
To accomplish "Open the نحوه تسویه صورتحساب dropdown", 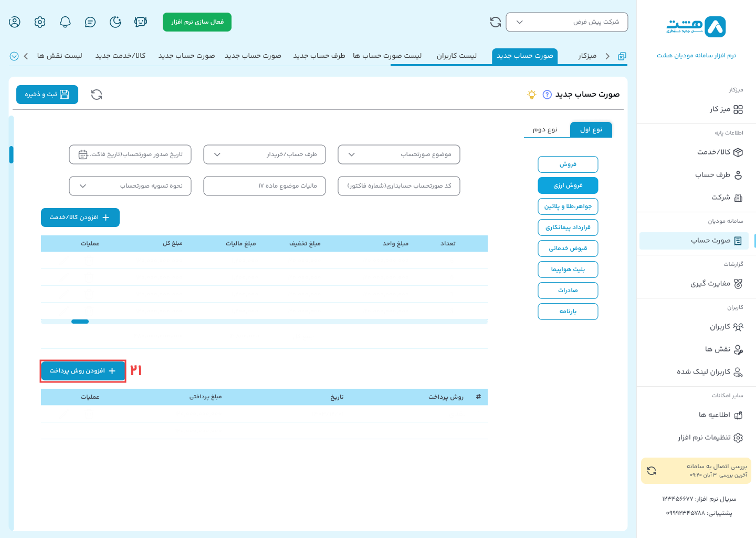I will coord(130,186).
